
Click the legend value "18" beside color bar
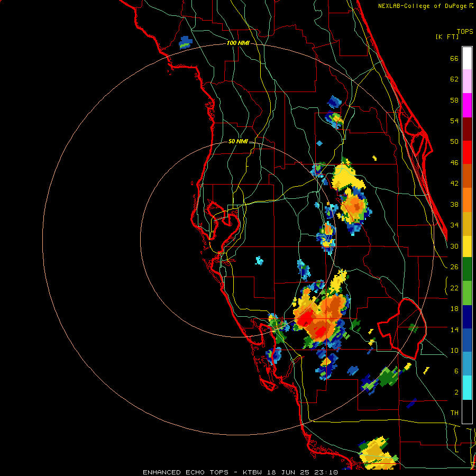[454, 309]
